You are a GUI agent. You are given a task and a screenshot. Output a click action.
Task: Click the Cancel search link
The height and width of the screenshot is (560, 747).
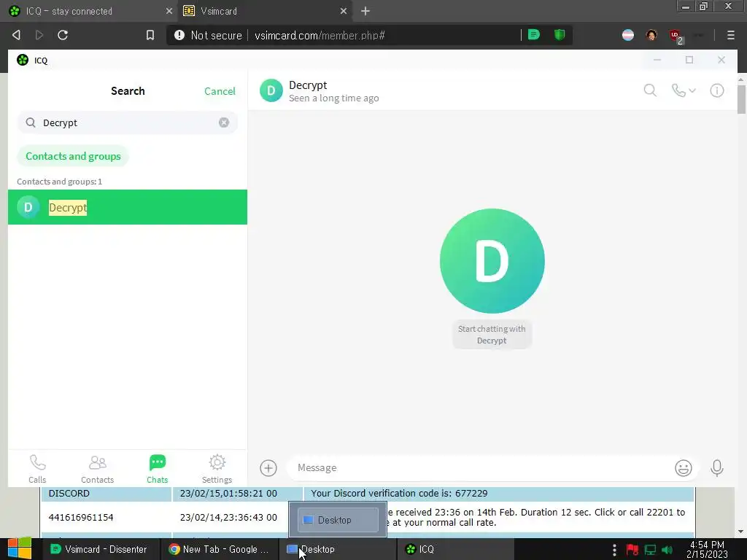(x=220, y=91)
